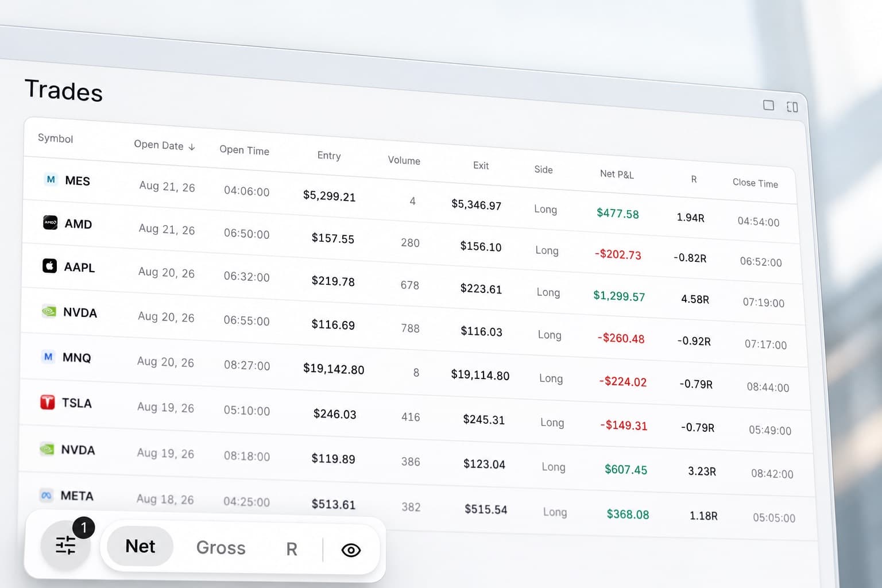Click the $5,346.97 exit price
The image size is (882, 588).
pyautogui.click(x=476, y=204)
